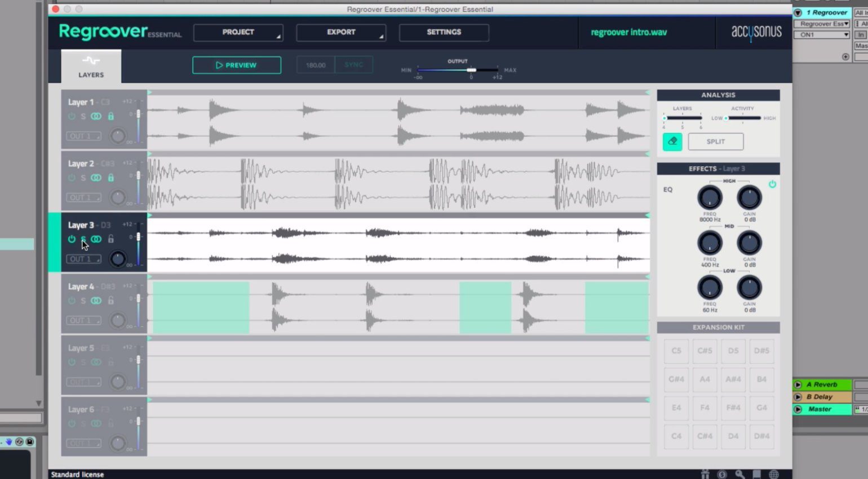Viewport: 868px width, 479px height.
Task: Click the manual book icon in the status bar
Action: (x=756, y=474)
